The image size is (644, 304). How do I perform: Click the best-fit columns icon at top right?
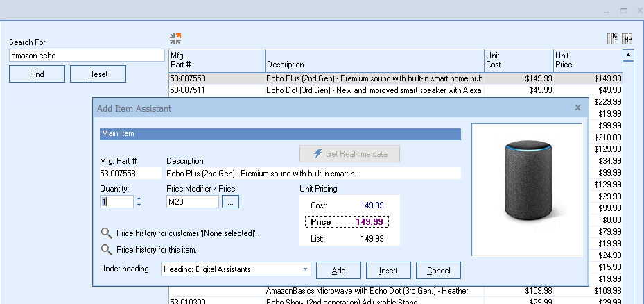coord(627,39)
